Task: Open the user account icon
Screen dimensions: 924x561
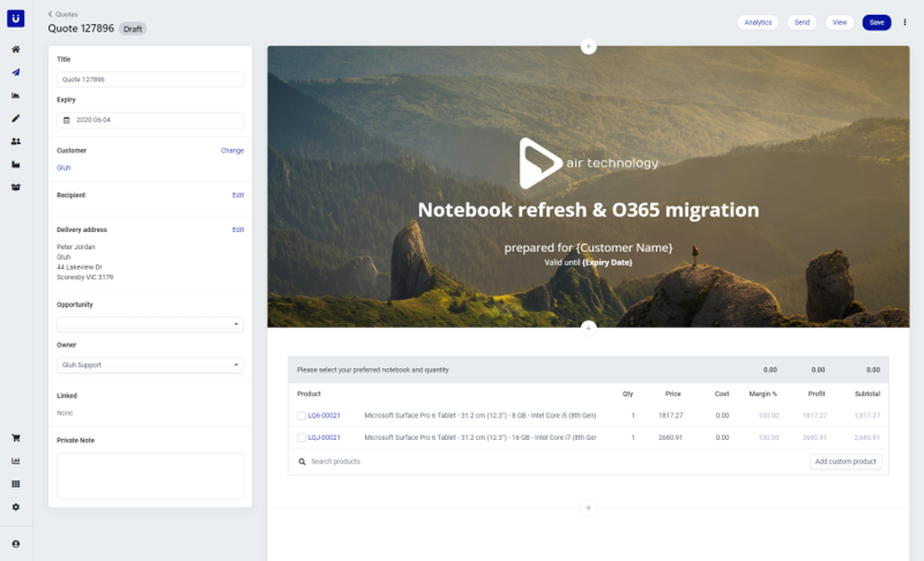Action: tap(16, 544)
